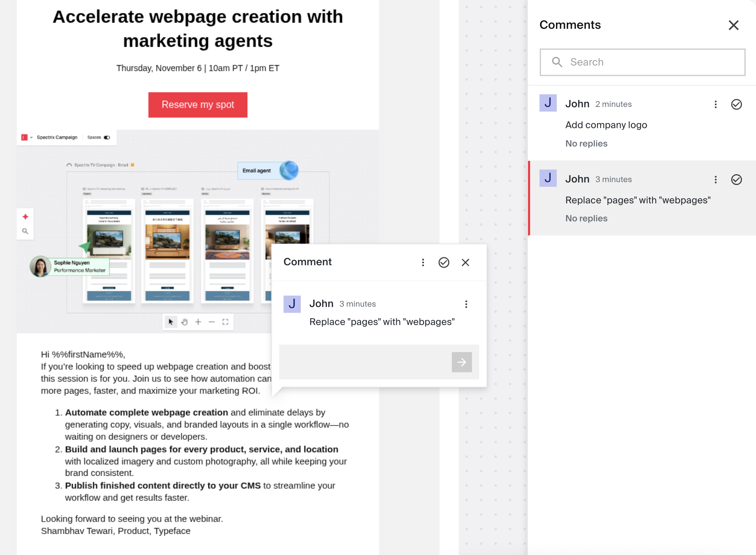Open John's comment options in the popup
This screenshot has height=555, width=756.
[466, 304]
